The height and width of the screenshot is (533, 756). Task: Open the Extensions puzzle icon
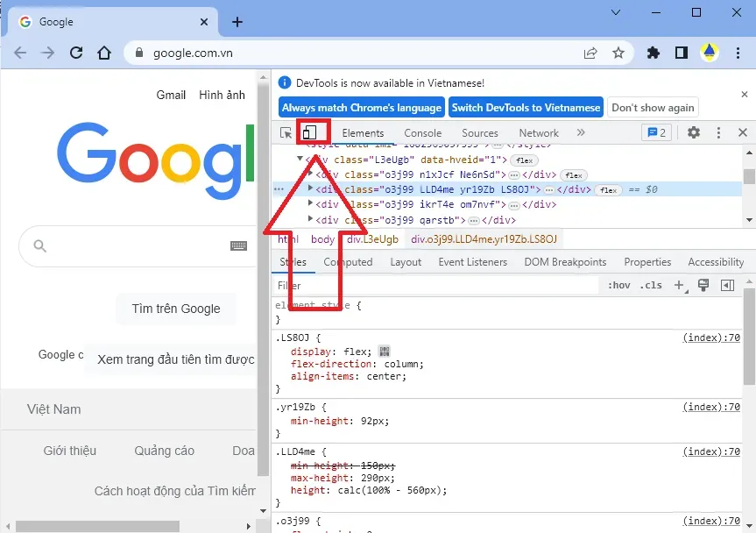coord(654,53)
